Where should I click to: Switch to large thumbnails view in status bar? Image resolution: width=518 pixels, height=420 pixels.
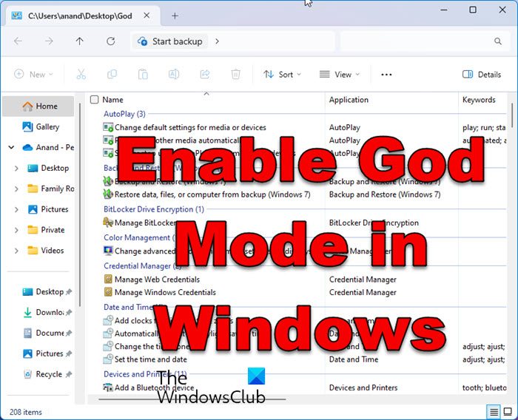[508, 411]
